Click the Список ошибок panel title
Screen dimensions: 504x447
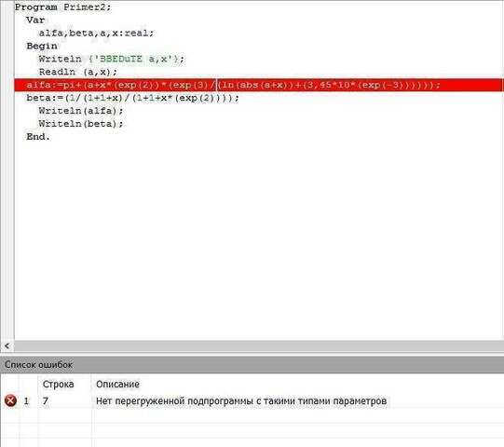(38, 365)
